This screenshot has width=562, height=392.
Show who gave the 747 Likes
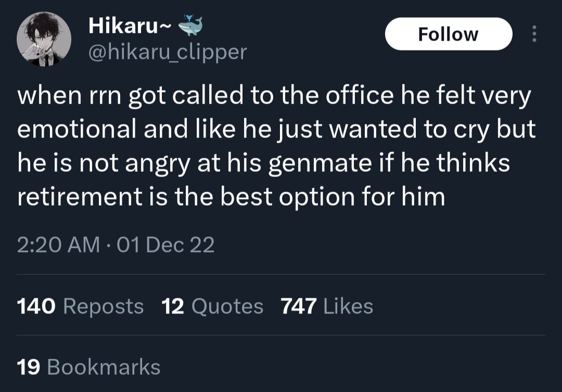(327, 306)
